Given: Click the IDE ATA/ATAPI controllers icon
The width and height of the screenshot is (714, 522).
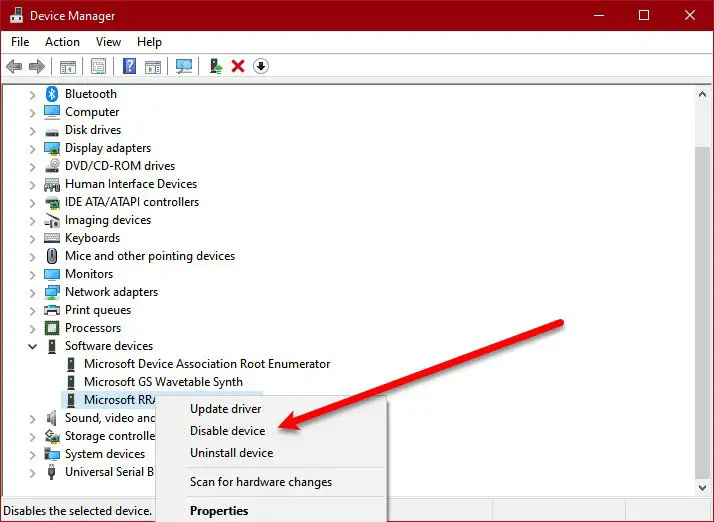Looking at the screenshot, I should tap(52, 203).
